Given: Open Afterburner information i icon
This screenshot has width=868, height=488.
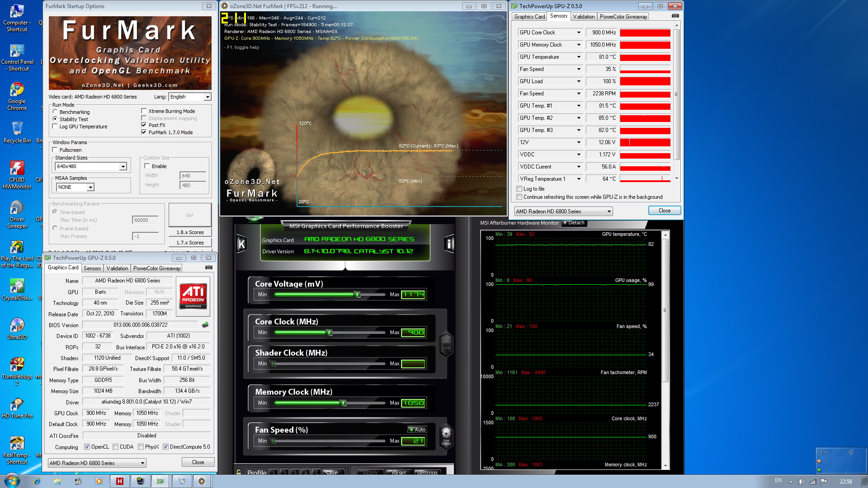Looking at the screenshot, I should click(449, 244).
